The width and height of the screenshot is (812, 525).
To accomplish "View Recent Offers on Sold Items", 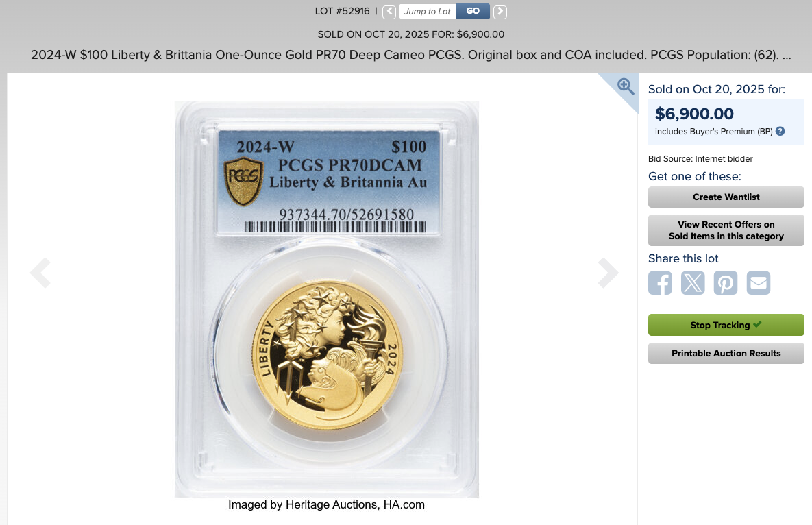I will (726, 230).
